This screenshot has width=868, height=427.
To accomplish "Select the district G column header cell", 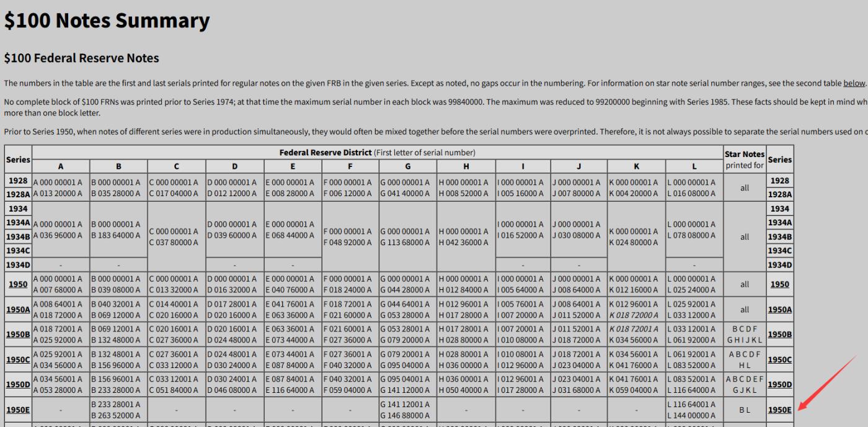I will (x=407, y=166).
